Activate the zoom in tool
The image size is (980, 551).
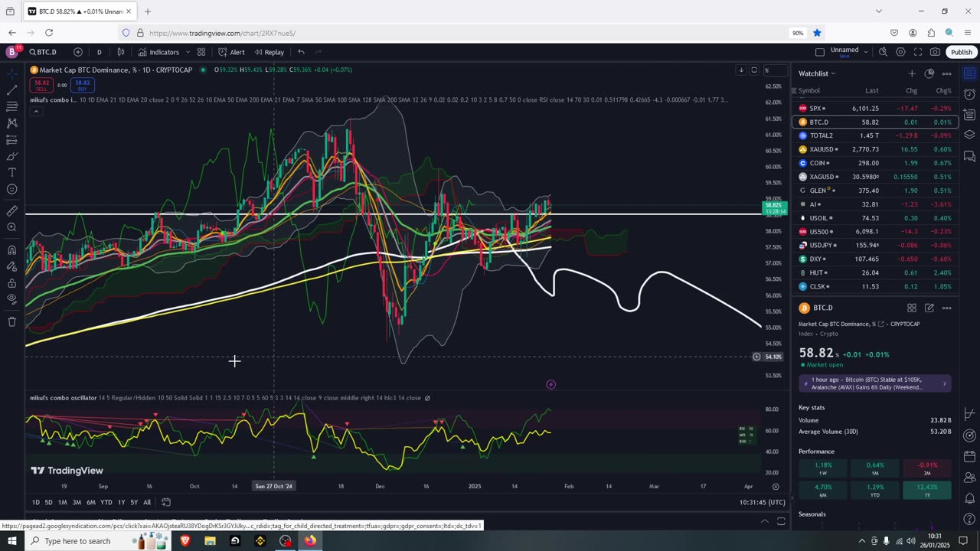click(12, 227)
